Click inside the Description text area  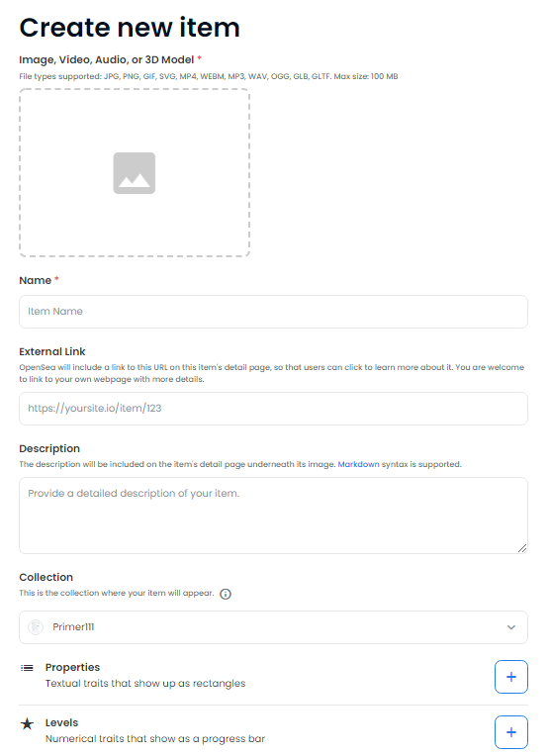[x=273, y=516]
